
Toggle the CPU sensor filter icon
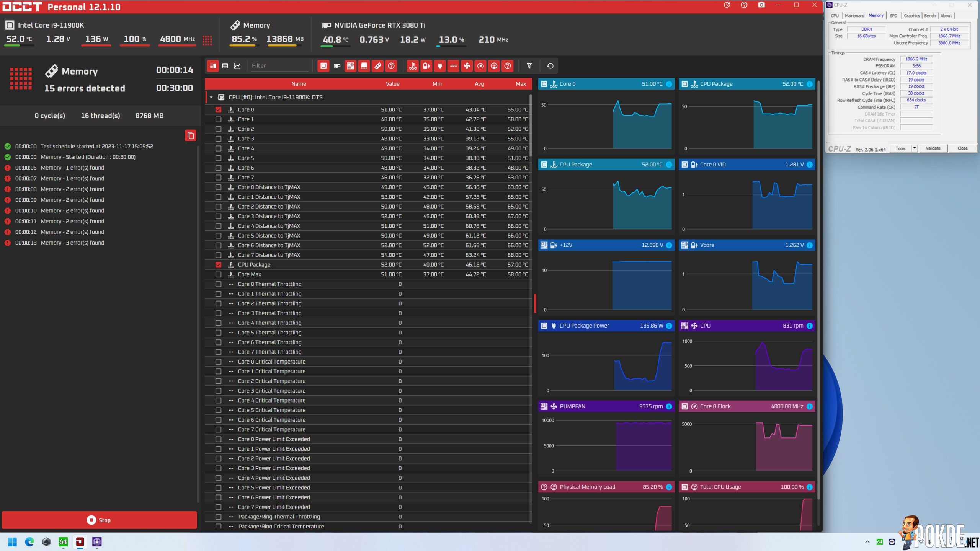(323, 66)
